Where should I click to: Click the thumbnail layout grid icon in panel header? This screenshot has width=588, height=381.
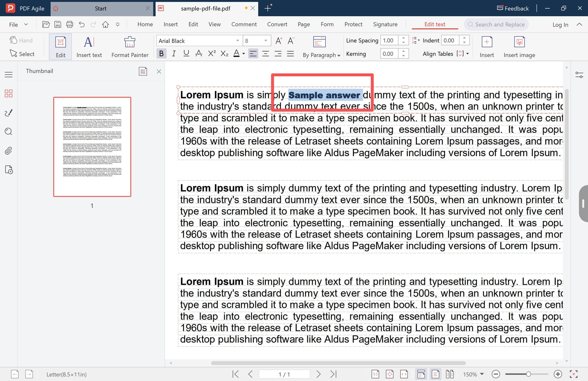[143, 71]
